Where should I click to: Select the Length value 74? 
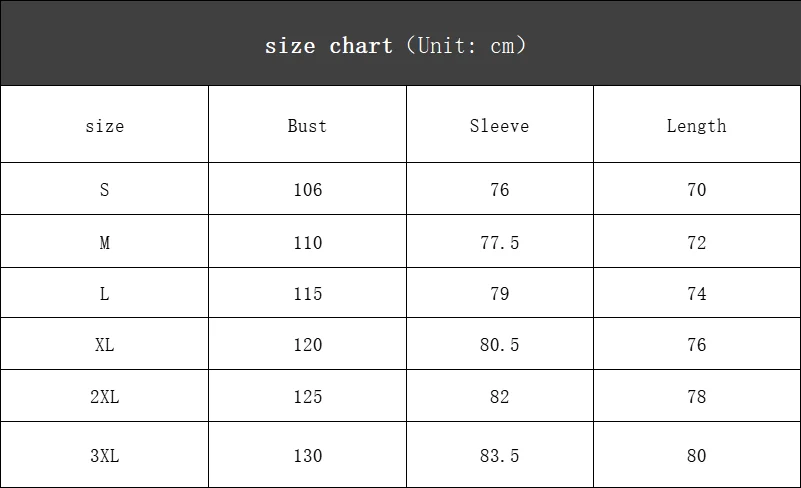point(696,293)
